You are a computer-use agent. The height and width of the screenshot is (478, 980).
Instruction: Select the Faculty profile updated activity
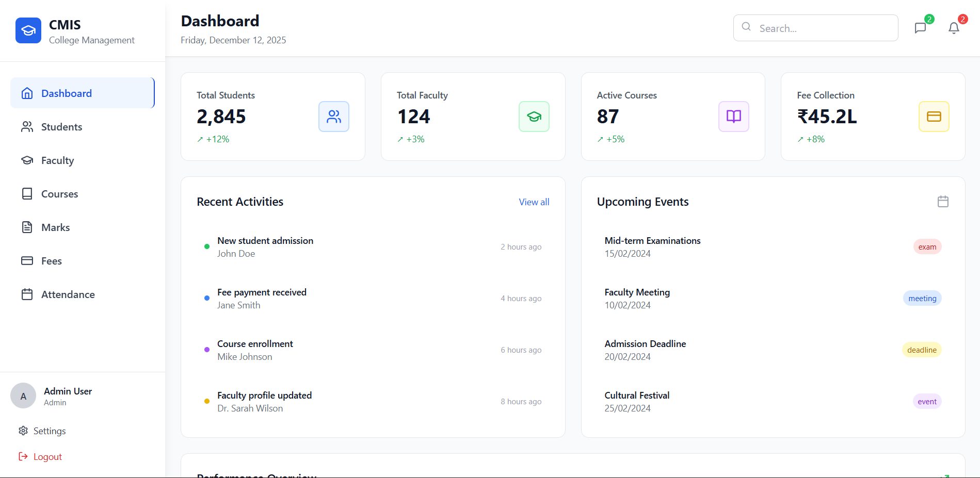[x=373, y=402]
